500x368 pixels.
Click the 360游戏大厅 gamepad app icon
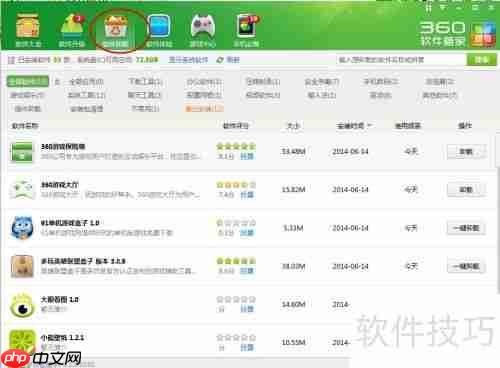tap(22, 189)
